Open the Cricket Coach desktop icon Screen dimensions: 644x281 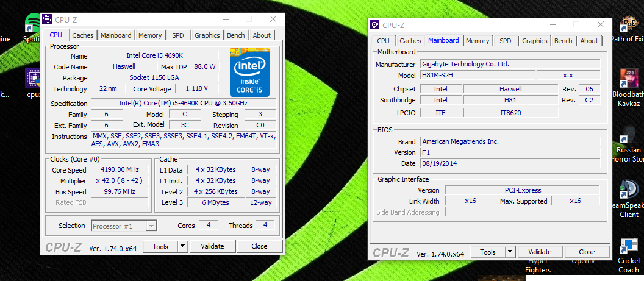coord(628,246)
